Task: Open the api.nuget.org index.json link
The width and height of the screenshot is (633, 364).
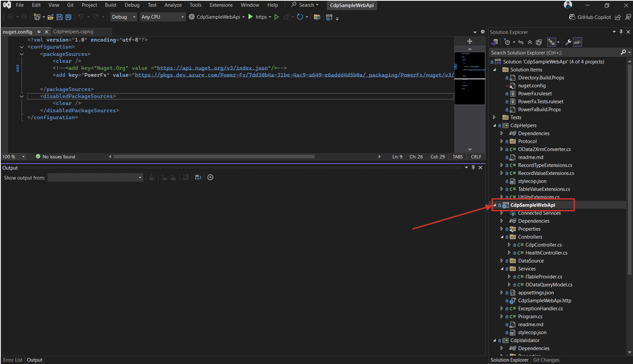Action: point(212,68)
